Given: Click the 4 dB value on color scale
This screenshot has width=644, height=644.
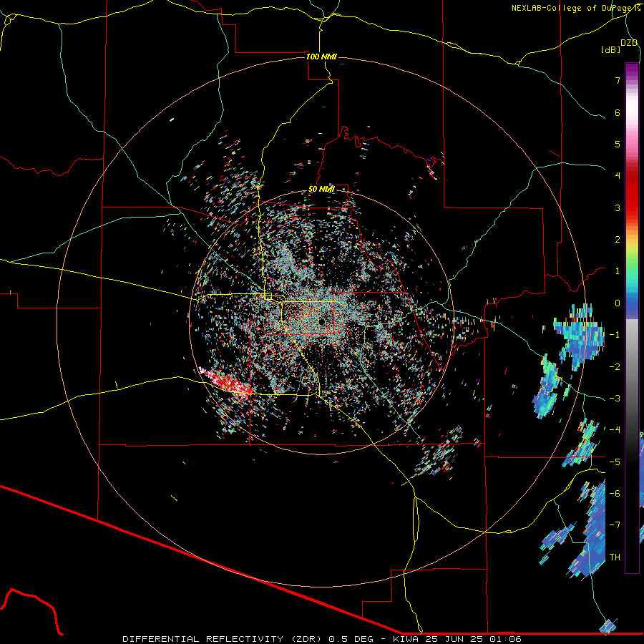Looking at the screenshot, I should pyautogui.click(x=618, y=176).
